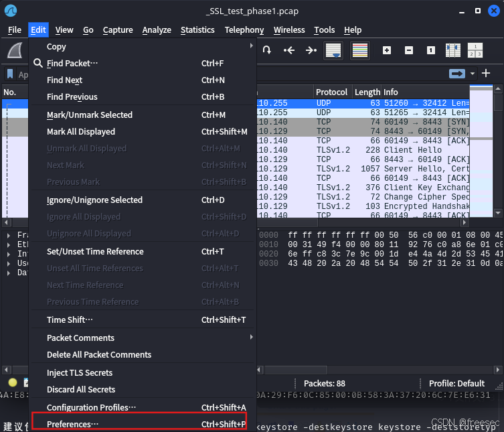Toggle auto scroll during live capture
504x432 pixels.
pos(333,50)
